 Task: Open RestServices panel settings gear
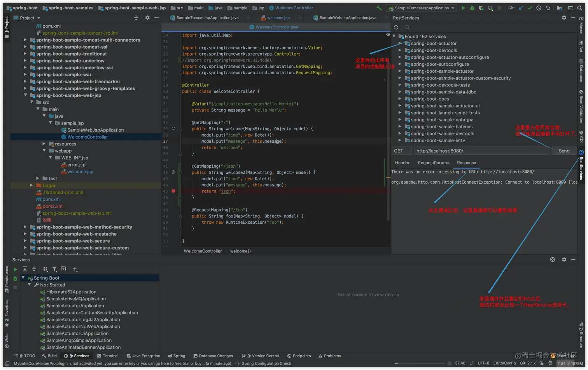coord(564,18)
